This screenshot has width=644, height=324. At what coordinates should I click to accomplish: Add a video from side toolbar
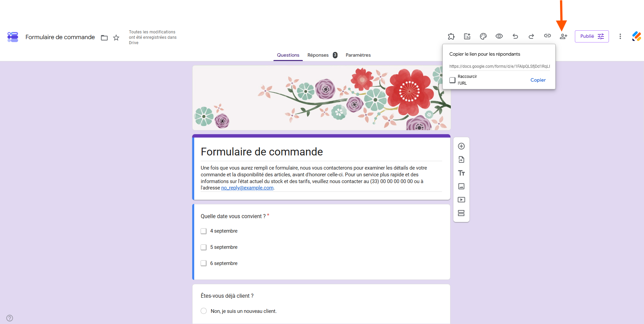point(461,200)
